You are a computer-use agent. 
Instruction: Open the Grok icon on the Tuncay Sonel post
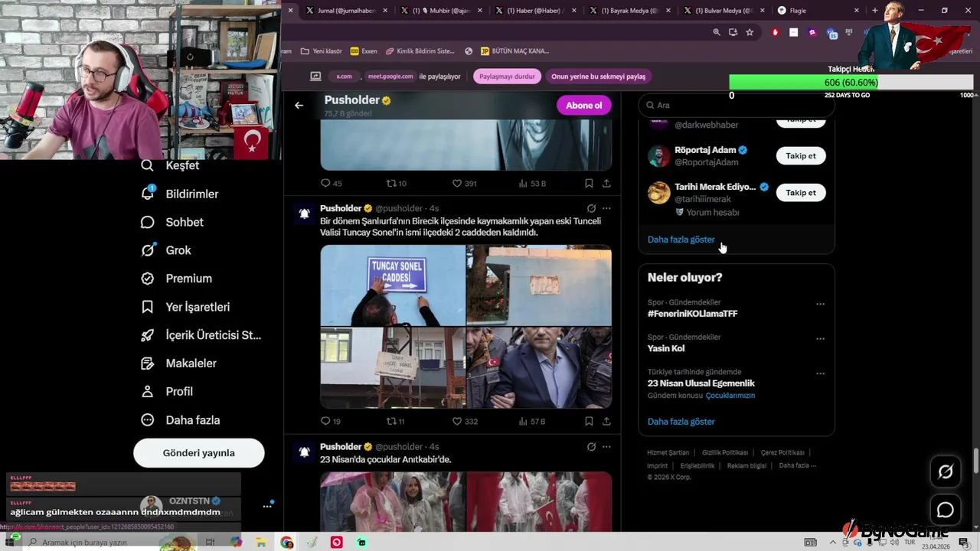tap(591, 208)
